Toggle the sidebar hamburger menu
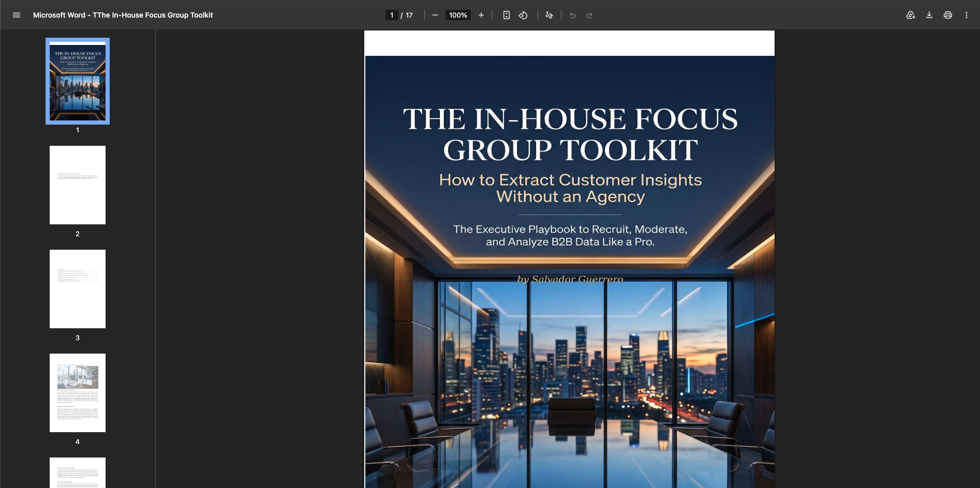 coord(17,15)
